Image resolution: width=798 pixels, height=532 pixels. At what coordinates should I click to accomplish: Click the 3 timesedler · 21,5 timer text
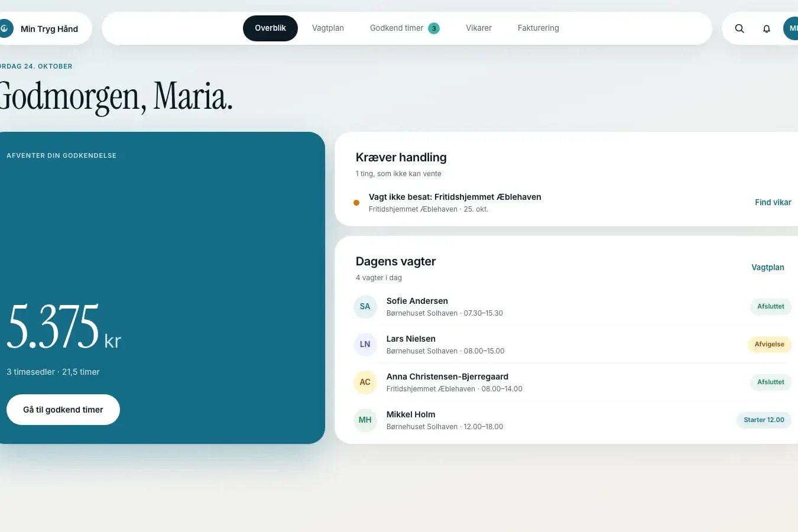coord(53,372)
